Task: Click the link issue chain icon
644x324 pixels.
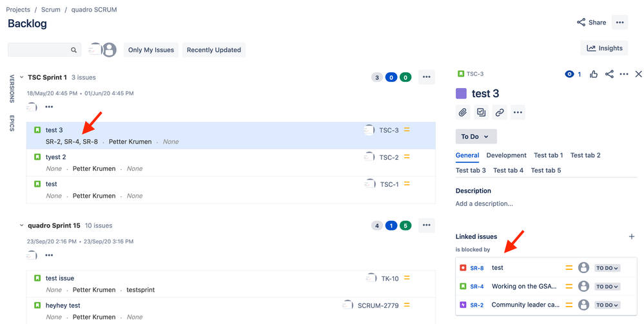Action: pos(500,112)
